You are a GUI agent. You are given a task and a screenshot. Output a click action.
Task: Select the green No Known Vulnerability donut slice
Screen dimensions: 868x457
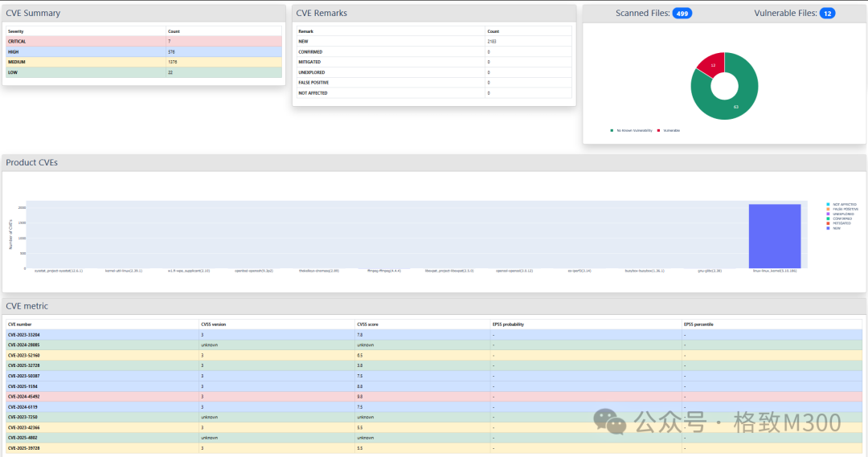[736, 105]
